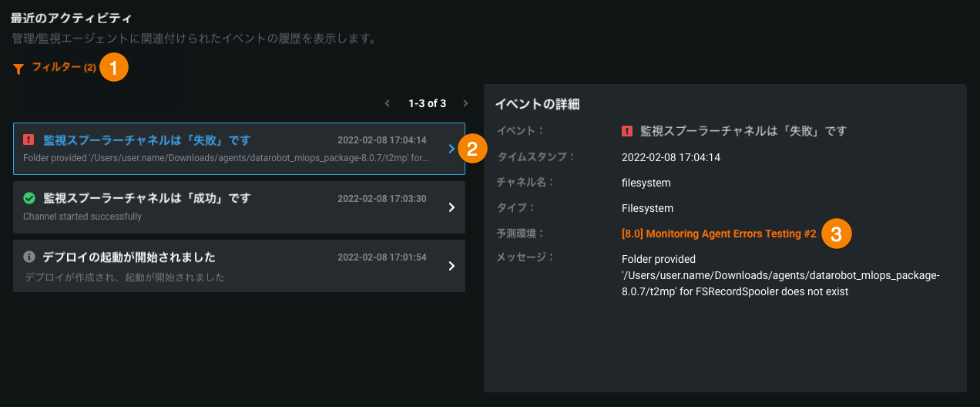Viewport: 980px width, 407px height.
Task: Click the 1-3 of 3 pagination label
Action: coord(427,103)
